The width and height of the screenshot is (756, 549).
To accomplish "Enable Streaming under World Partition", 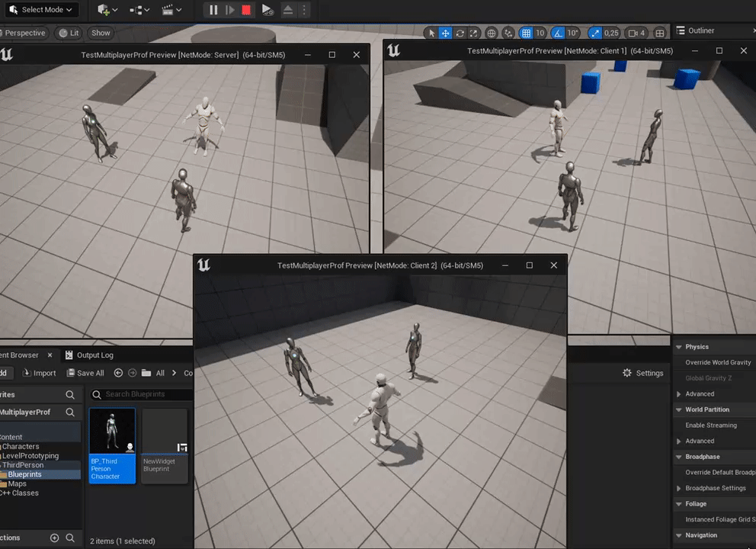I will click(x=710, y=425).
